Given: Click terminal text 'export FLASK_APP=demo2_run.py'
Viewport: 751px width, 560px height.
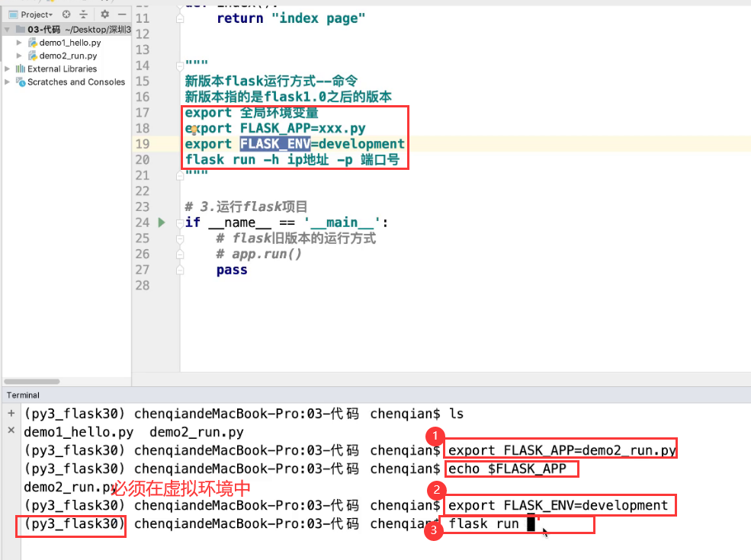Looking at the screenshot, I should pos(562,450).
